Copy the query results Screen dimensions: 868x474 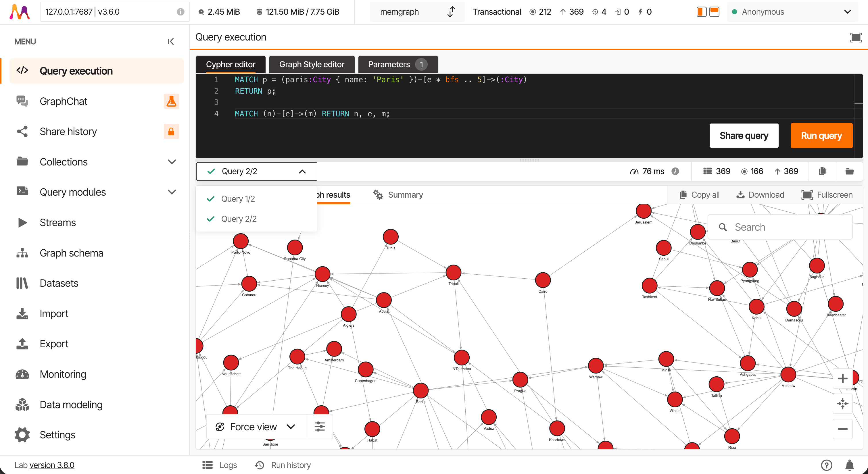(x=822, y=171)
